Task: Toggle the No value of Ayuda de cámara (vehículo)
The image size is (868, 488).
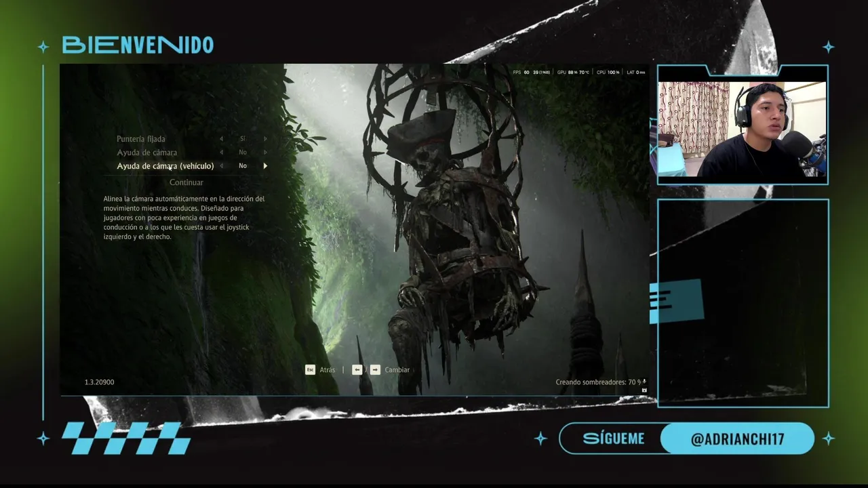Action: [243, 166]
